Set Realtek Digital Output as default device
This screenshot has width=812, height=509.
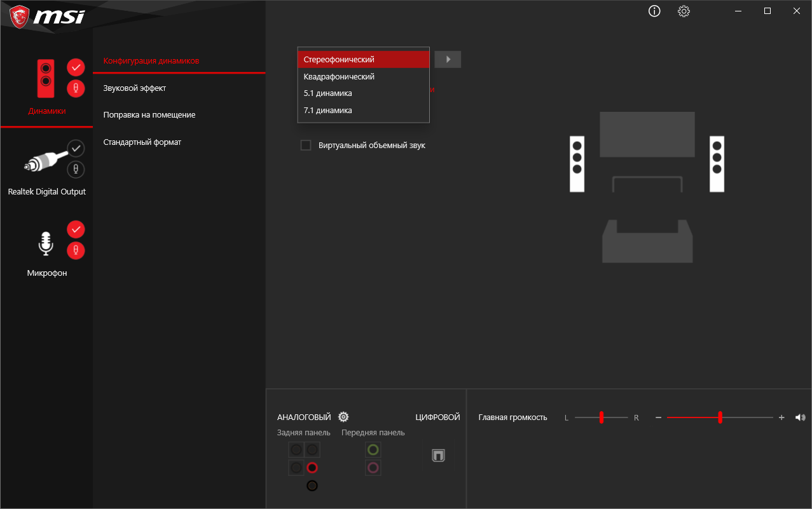click(x=76, y=148)
